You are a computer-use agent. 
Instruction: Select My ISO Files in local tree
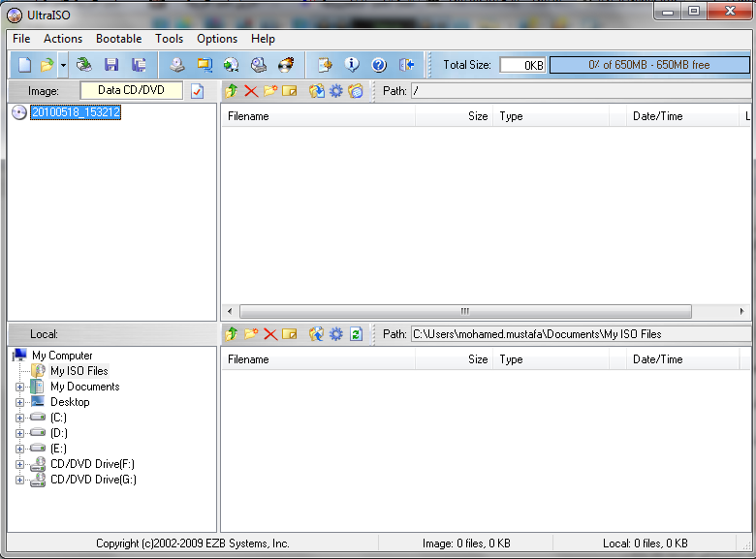click(x=79, y=371)
